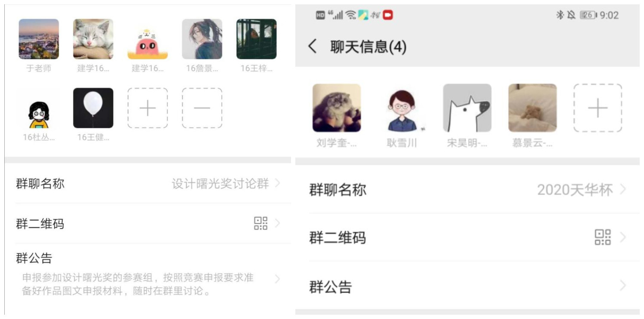Open 宋昊明's dog drawing avatar

467,108
